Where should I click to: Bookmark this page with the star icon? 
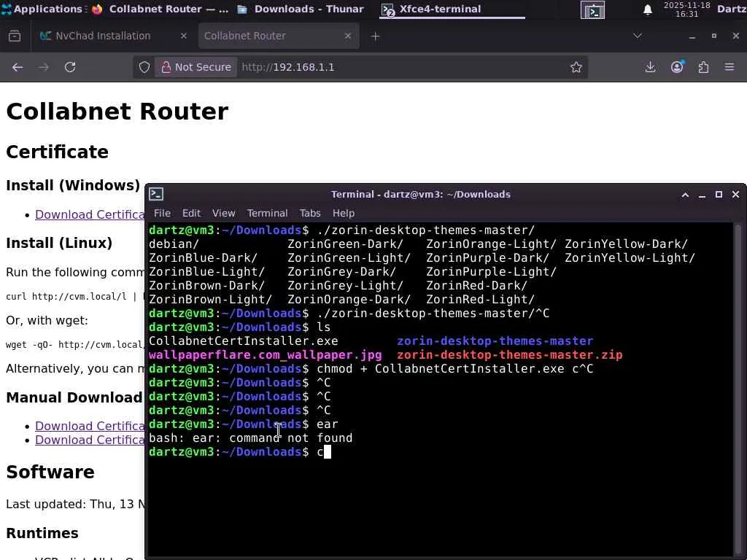tap(576, 67)
